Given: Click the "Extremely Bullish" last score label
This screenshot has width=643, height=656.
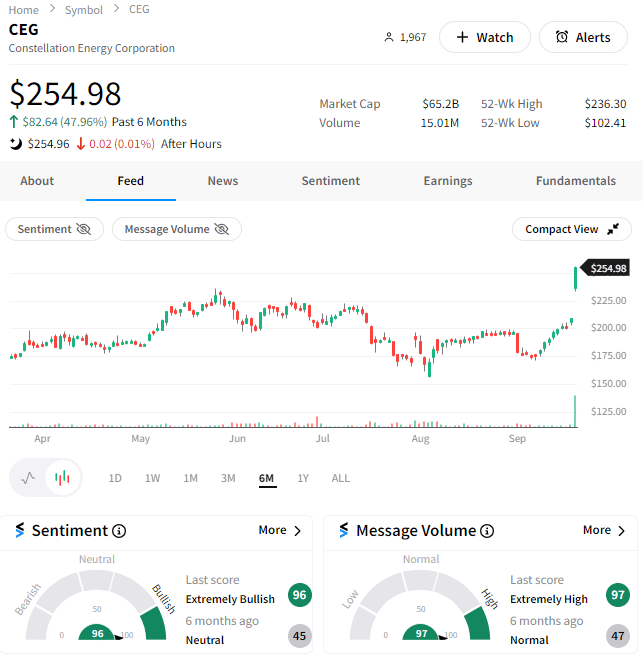Looking at the screenshot, I should point(230,599).
